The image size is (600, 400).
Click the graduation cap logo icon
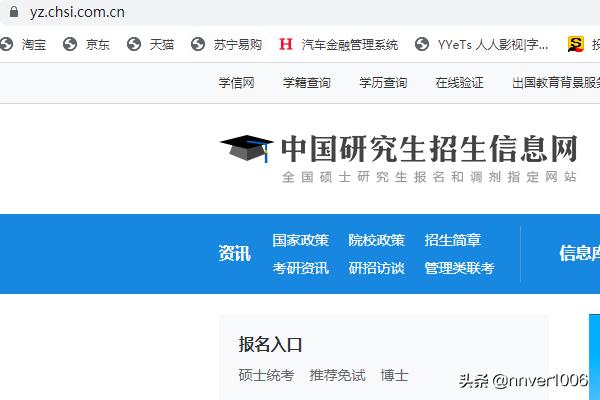[247, 149]
